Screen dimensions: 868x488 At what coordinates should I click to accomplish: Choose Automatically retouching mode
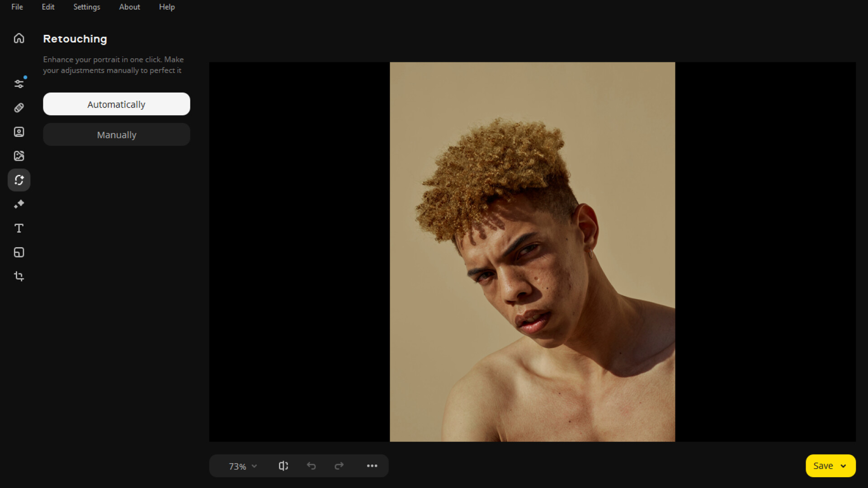(x=116, y=104)
